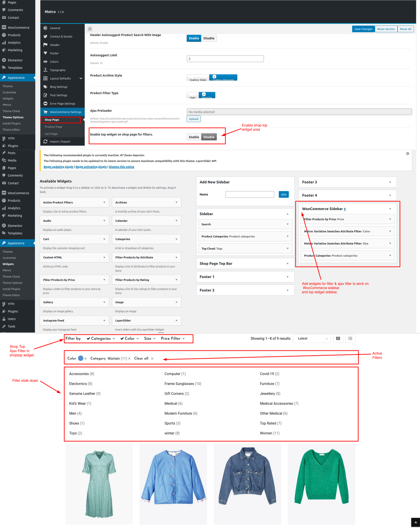Open the Price Filter dropdown

(173, 339)
